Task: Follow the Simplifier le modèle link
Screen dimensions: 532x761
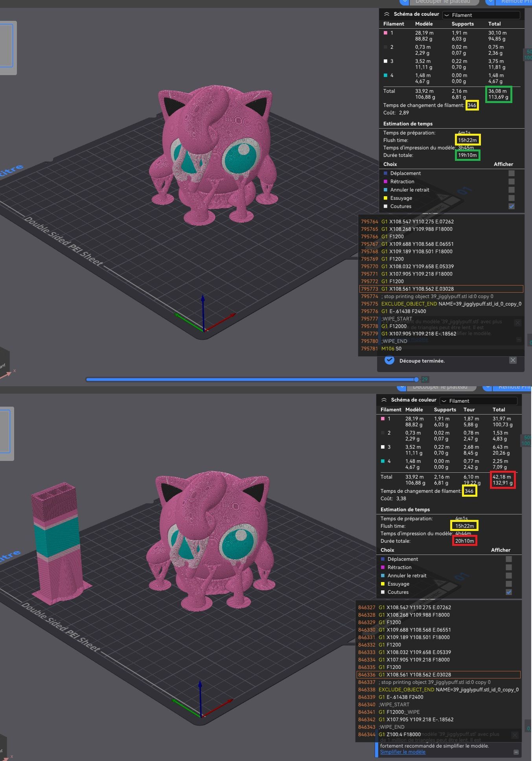Action: tap(403, 752)
